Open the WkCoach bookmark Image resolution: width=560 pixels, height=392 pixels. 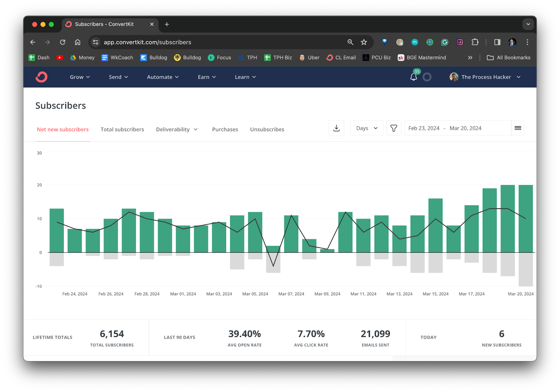point(118,58)
